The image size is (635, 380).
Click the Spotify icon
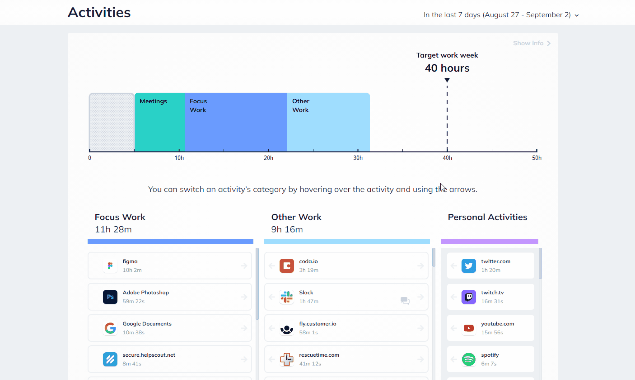click(x=469, y=359)
